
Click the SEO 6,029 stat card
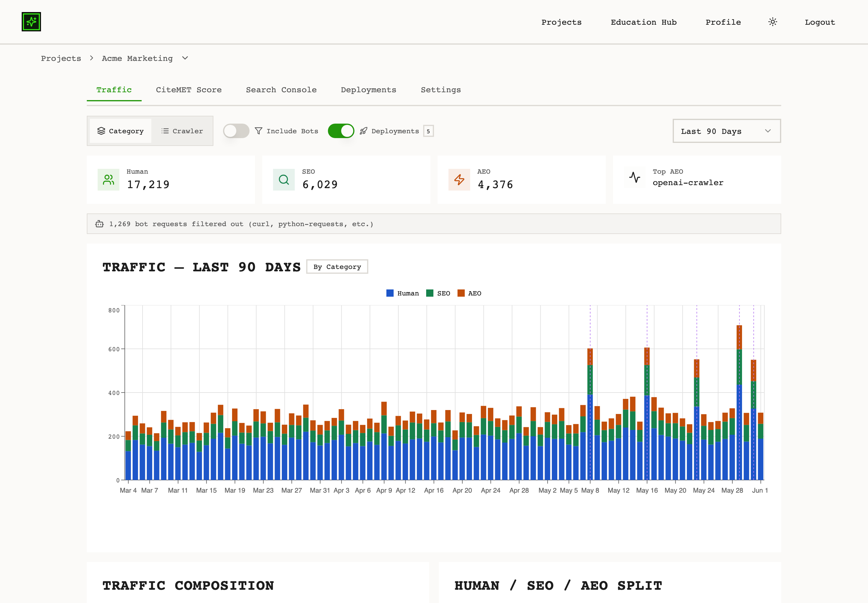(x=346, y=180)
